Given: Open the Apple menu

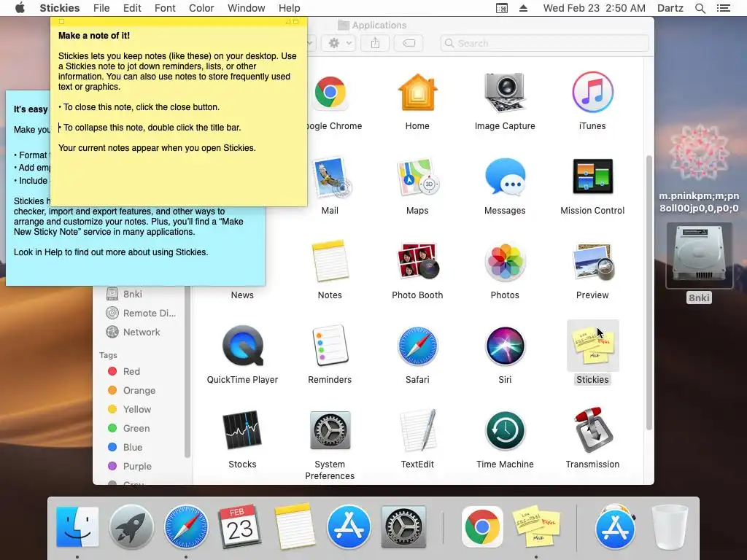Looking at the screenshot, I should (20, 8).
